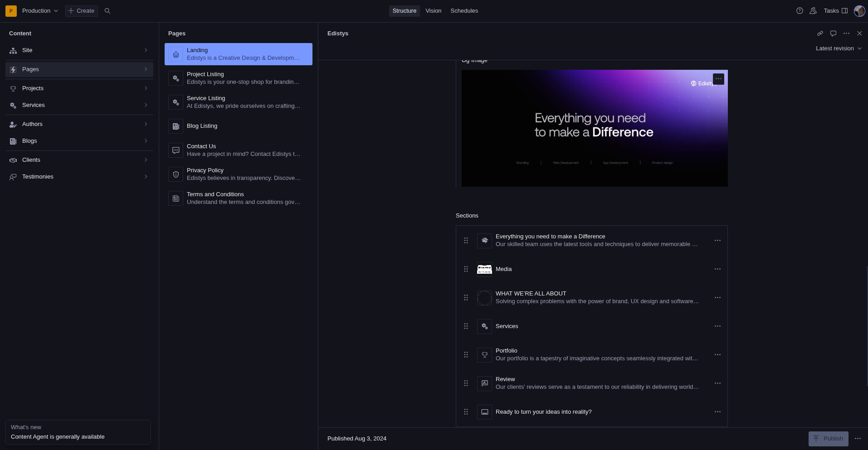Close the Edistys document pane
This screenshot has width=868, height=450.
click(x=859, y=34)
